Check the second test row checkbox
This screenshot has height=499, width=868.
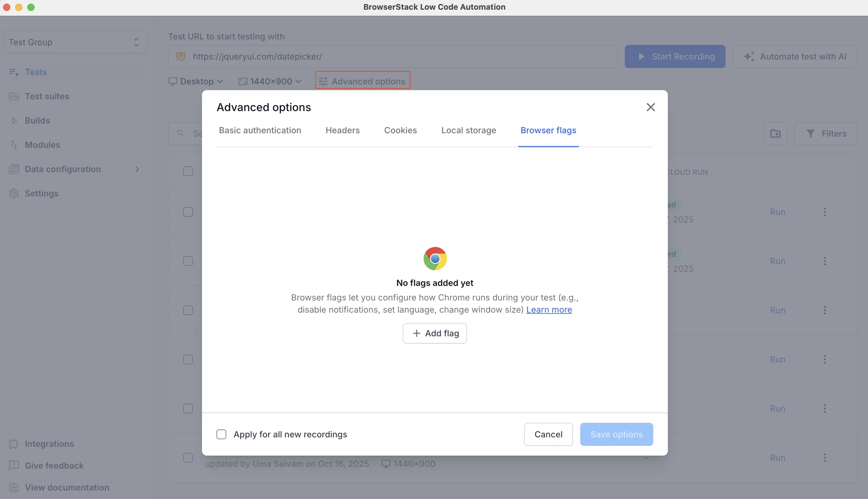188,212
